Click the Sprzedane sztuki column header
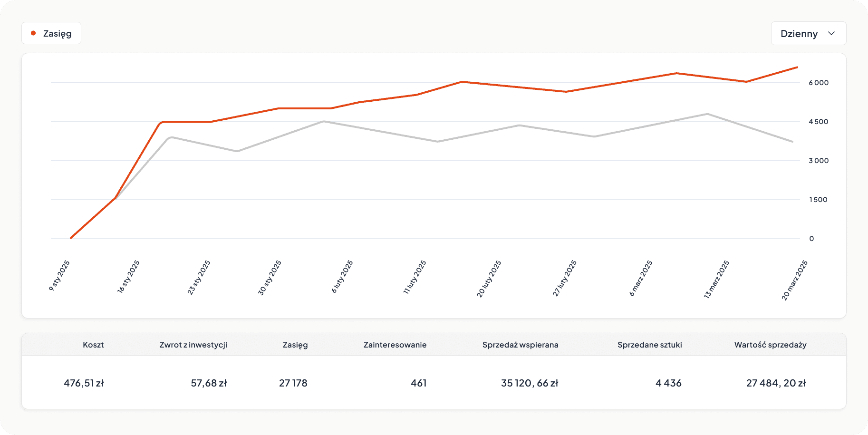Viewport: 868px width, 435px height. [649, 345]
